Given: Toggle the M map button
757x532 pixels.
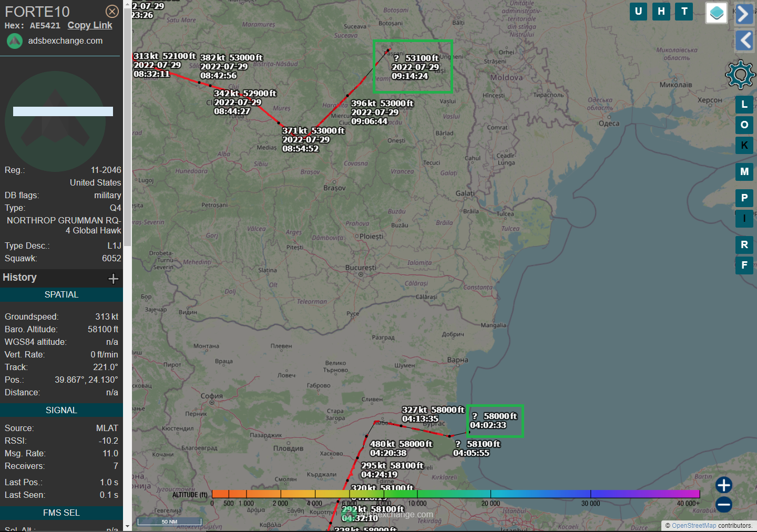Looking at the screenshot, I should [744, 172].
